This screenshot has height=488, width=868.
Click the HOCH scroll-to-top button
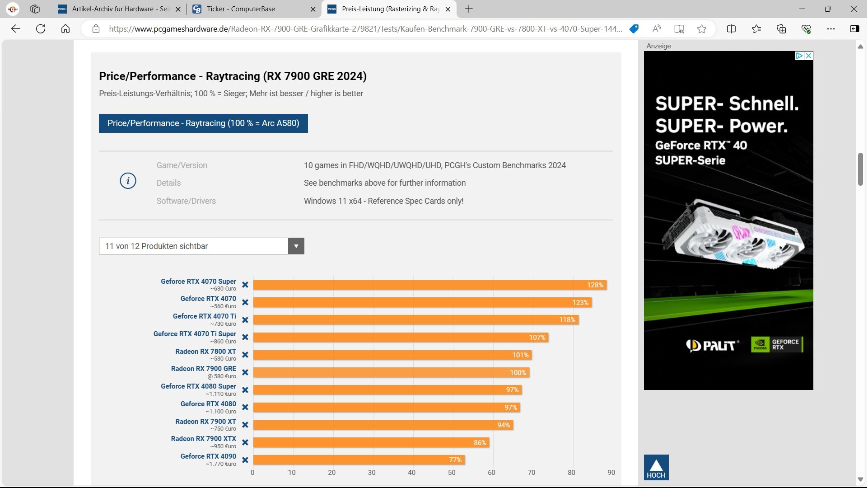click(x=656, y=467)
